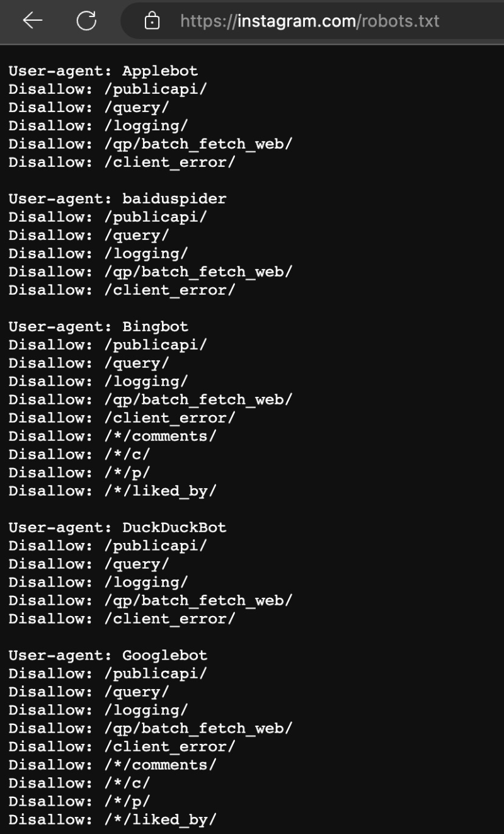The height and width of the screenshot is (834, 504).
Task: Click the 'User-agent: Bingbot' line
Action: (x=98, y=326)
